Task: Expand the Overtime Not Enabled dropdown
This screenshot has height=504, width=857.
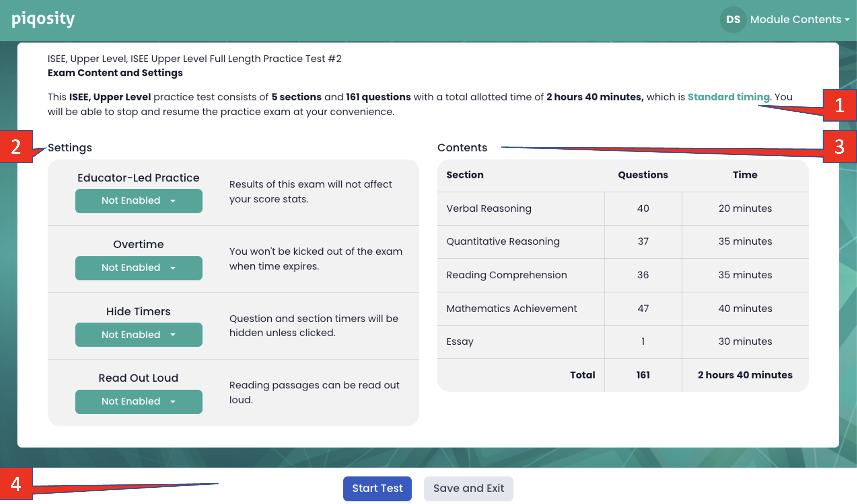Action: pos(139,268)
